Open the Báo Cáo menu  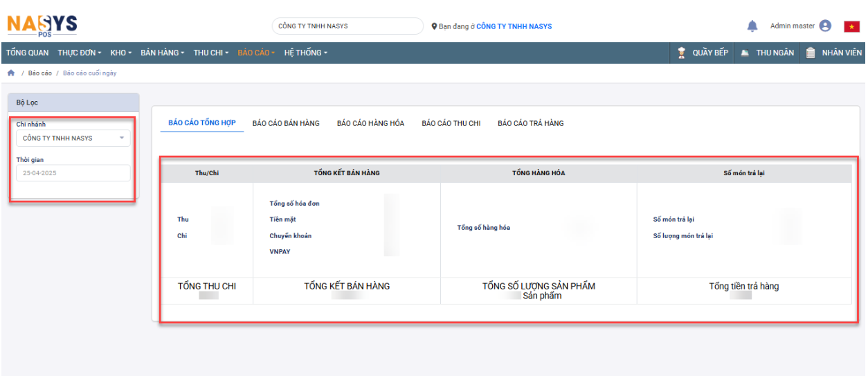255,53
